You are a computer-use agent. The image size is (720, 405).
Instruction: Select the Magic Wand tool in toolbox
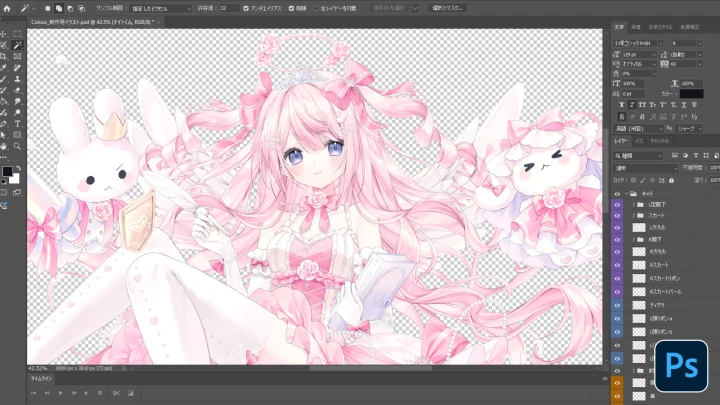(x=17, y=45)
